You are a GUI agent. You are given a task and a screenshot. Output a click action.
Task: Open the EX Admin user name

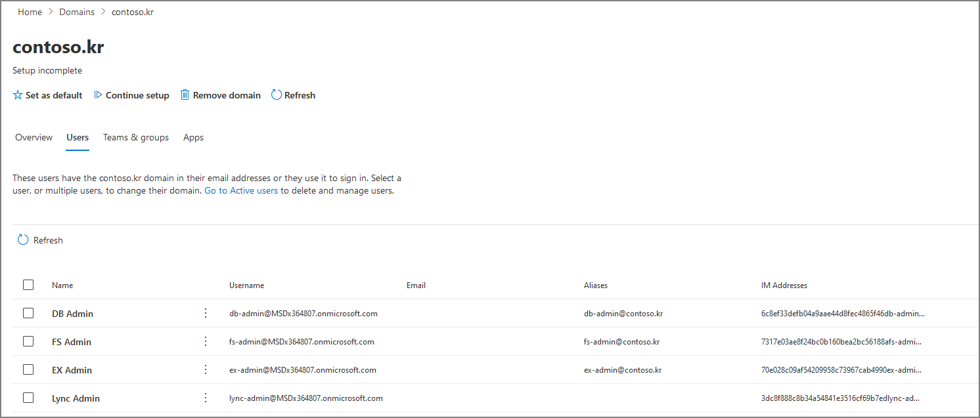tap(72, 370)
